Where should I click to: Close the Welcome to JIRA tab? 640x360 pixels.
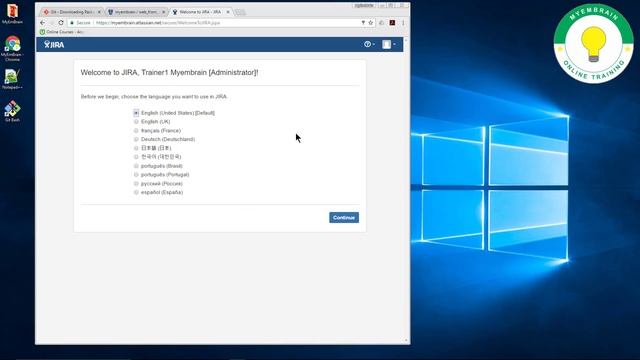(228, 12)
